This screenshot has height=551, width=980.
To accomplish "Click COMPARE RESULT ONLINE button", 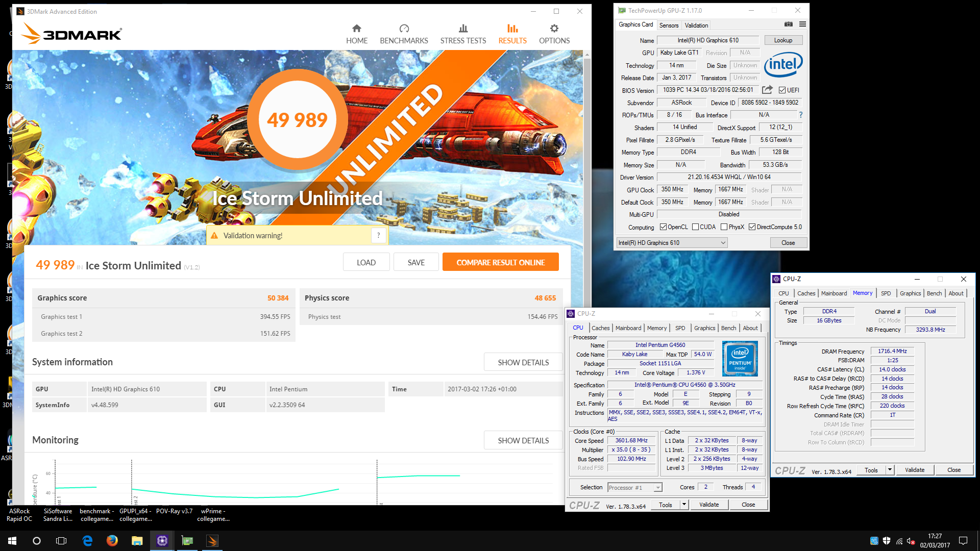I will (500, 262).
